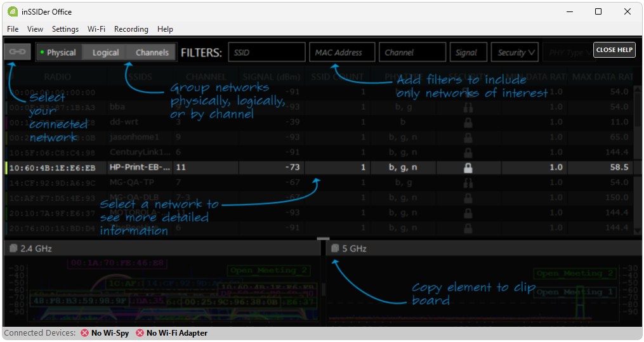
Task: Click the 2.4 GHz copy icon
Action: pyautogui.click(x=13, y=248)
